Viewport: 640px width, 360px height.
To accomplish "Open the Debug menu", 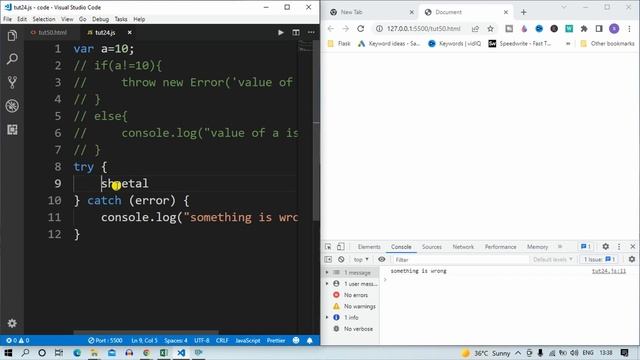I will [100, 19].
